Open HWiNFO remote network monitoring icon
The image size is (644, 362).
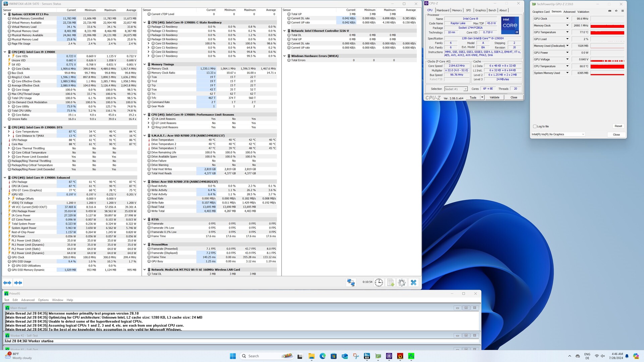click(351, 283)
